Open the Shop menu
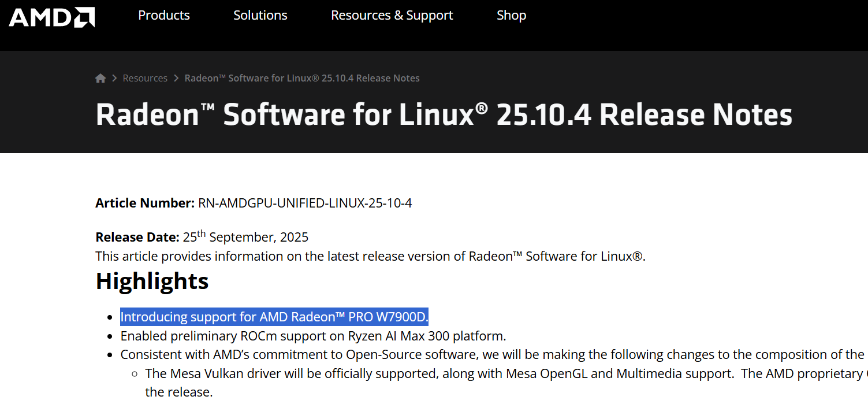 pyautogui.click(x=511, y=16)
